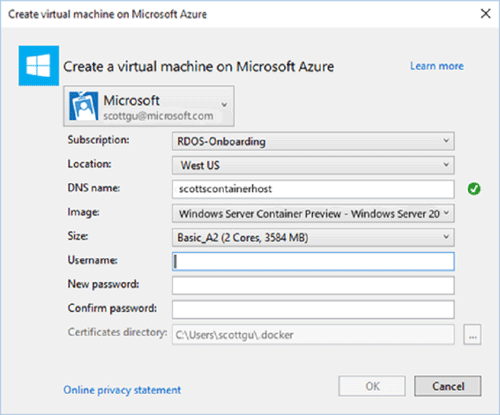
Task: Browse certificates directory with ellipsis button
Action: (x=472, y=335)
